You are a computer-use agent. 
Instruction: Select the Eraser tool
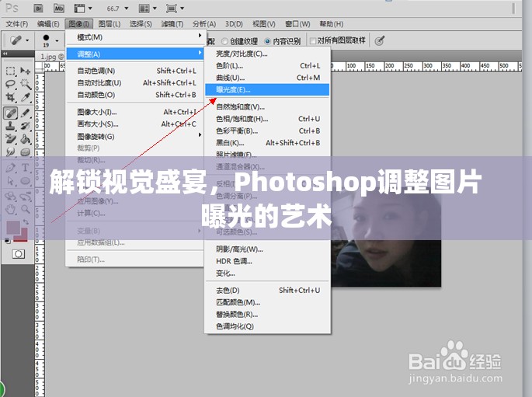11,139
